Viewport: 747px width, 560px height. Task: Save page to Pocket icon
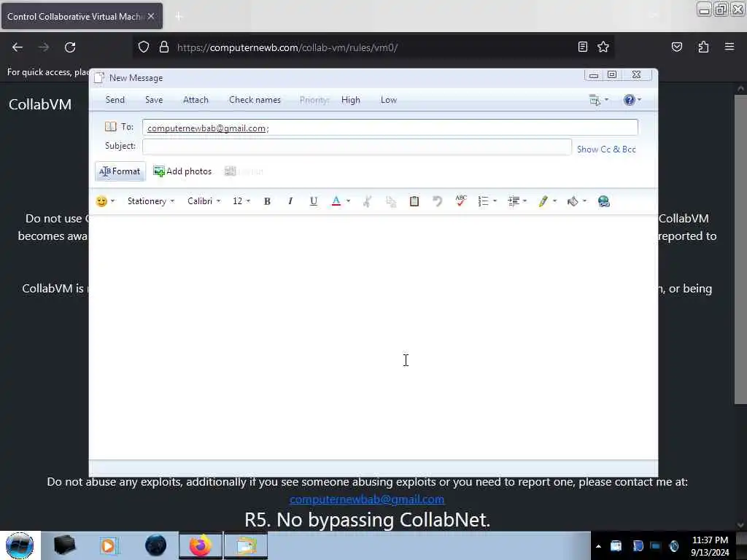676,47
